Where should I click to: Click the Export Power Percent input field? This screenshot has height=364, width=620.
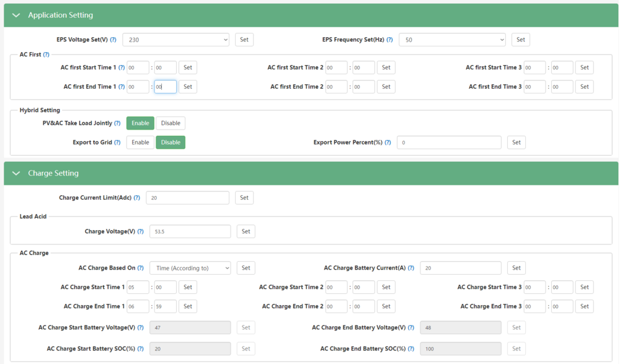tap(449, 143)
